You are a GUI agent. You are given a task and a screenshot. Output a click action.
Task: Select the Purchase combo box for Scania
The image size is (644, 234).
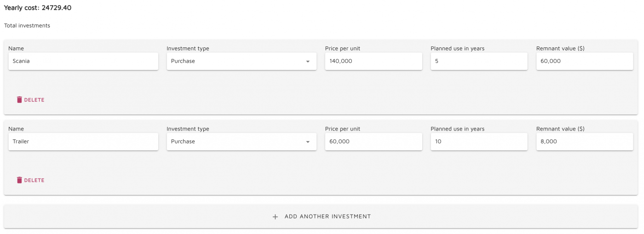[x=241, y=61]
